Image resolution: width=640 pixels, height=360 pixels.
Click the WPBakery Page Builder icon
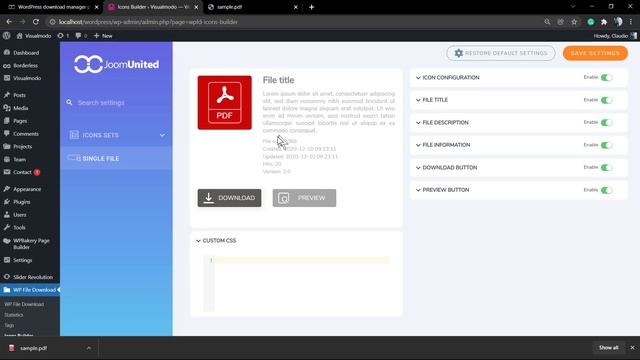[x=7, y=241]
